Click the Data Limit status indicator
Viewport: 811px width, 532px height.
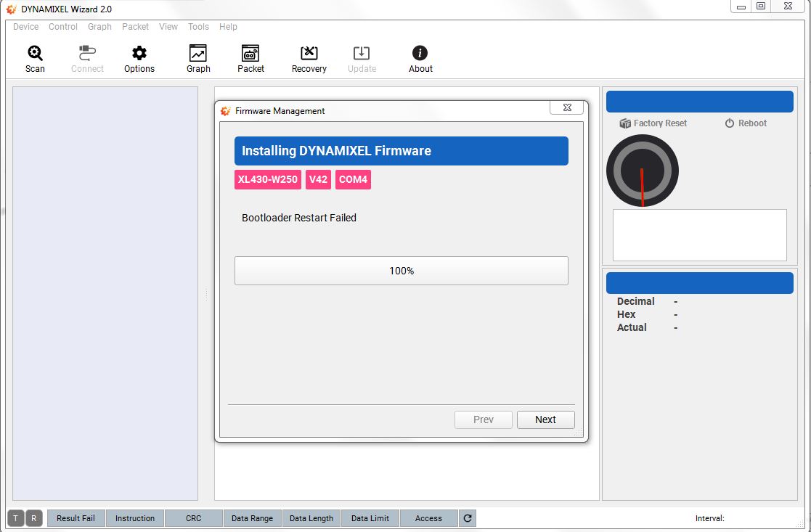[370, 518]
